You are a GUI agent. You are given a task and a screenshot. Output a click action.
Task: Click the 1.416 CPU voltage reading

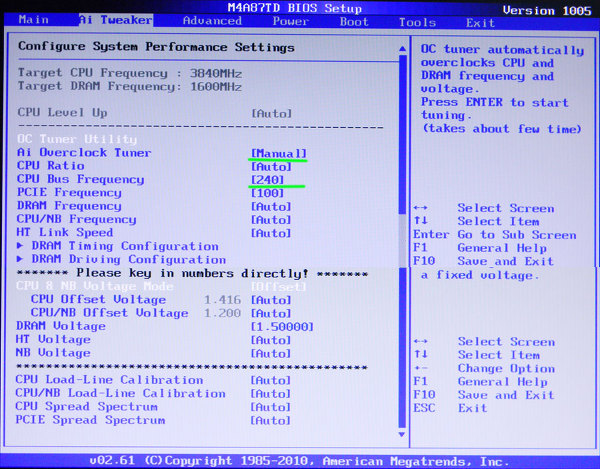(x=222, y=300)
